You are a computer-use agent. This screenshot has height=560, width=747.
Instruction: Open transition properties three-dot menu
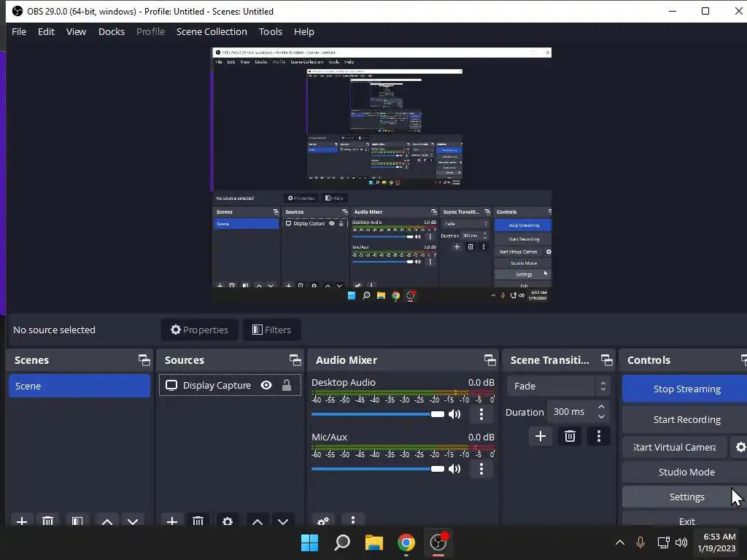tap(599, 436)
